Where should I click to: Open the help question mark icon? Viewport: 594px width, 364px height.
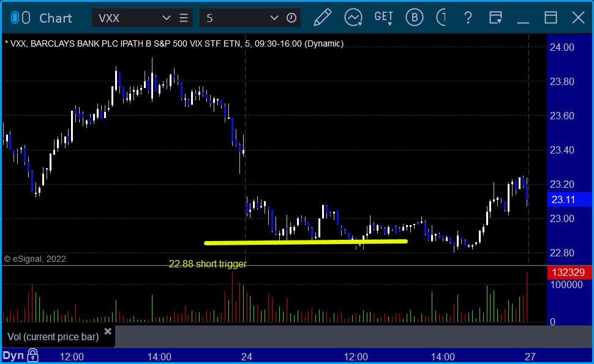(x=468, y=18)
